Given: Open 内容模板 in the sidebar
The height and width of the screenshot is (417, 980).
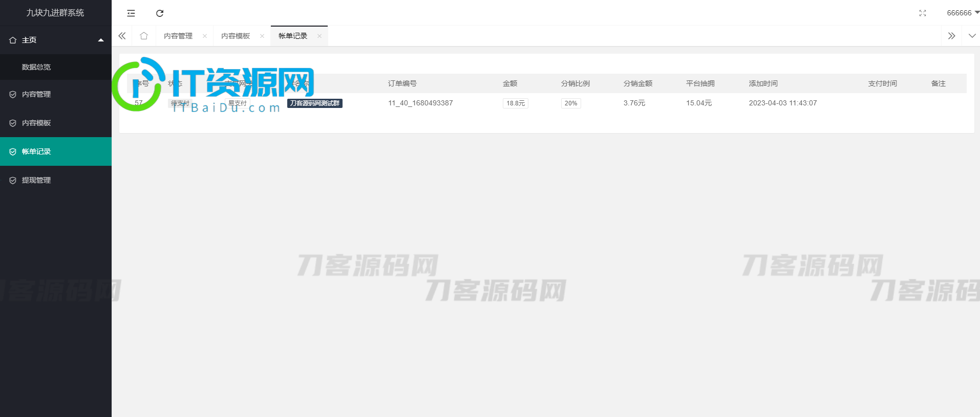Looking at the screenshot, I should point(56,123).
